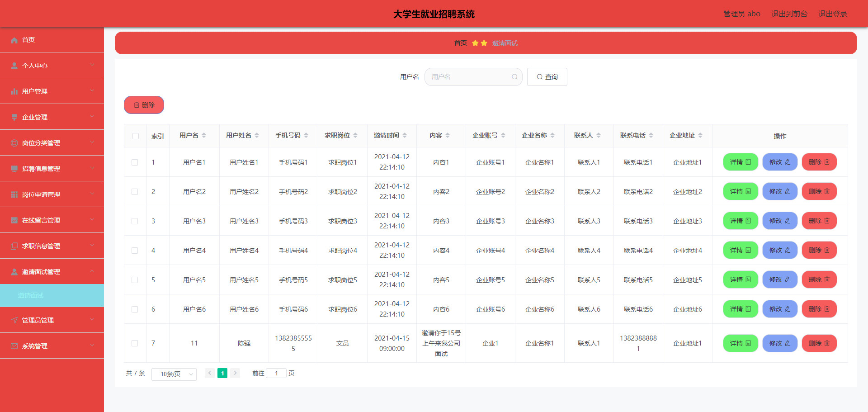Viewport: 868px width, 412px height.
Task: Expand the 企业管理 menu chevron
Action: [92, 117]
